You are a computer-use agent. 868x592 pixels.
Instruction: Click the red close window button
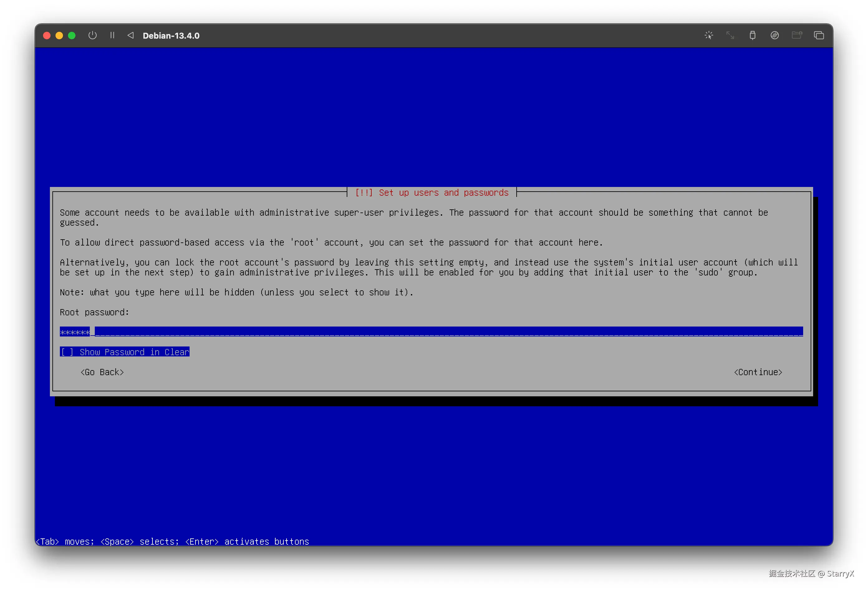pos(47,36)
